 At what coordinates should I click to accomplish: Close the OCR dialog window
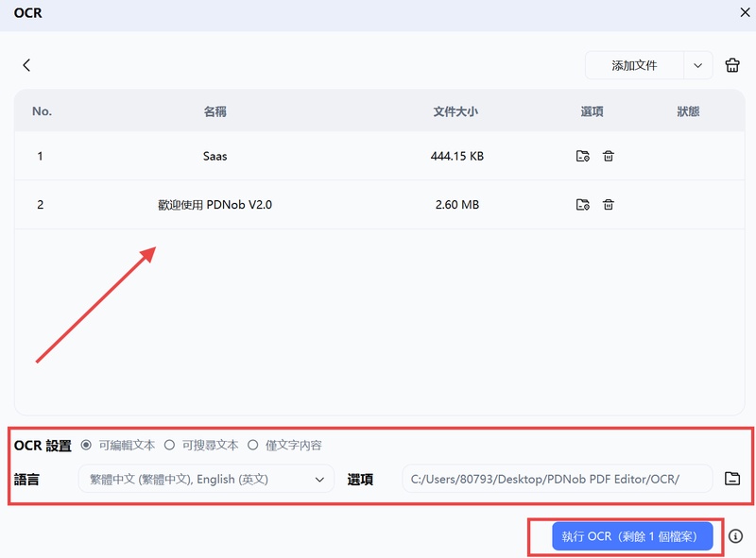[745, 12]
